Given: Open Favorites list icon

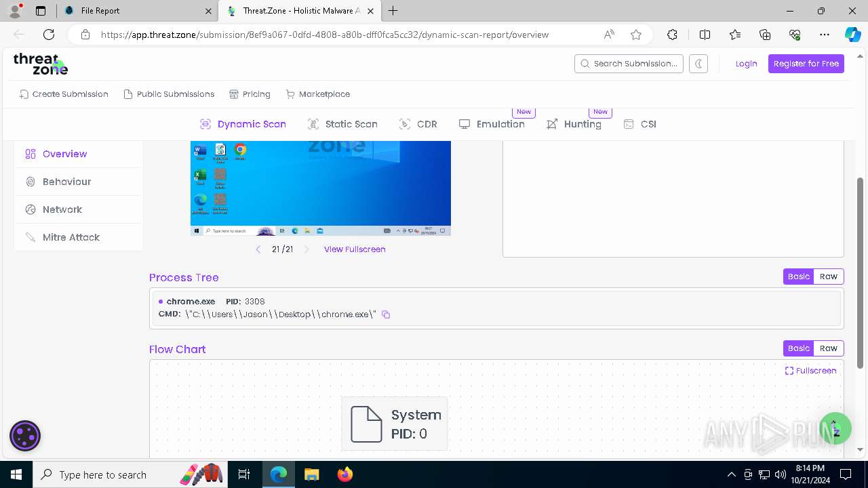Looking at the screenshot, I should pyautogui.click(x=735, y=35).
